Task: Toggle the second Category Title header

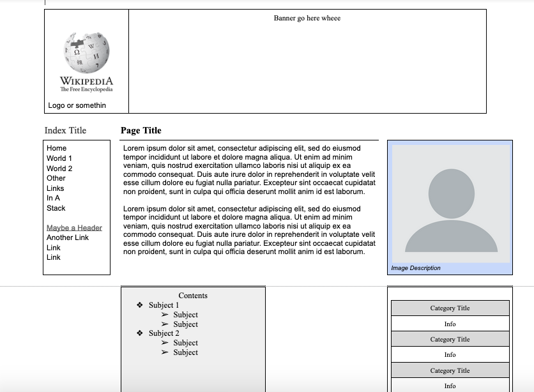Action: click(450, 339)
